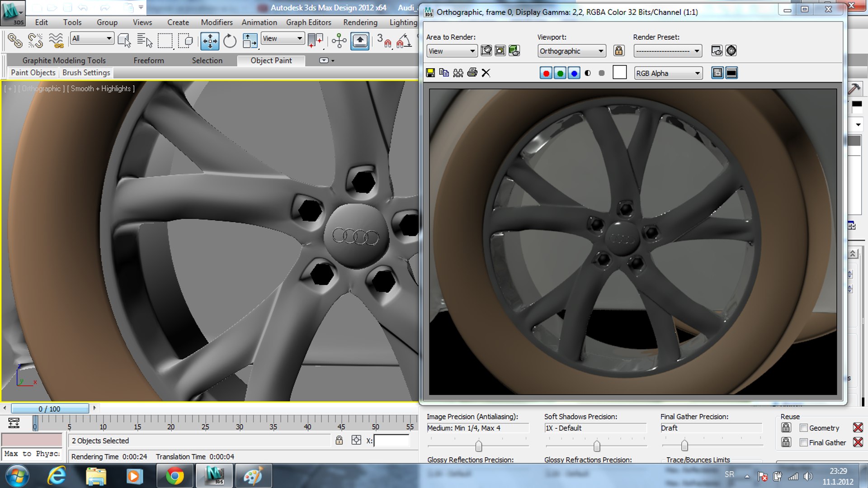Click the Select and Link tool
Screen dimensions: 868x488
tap(15, 41)
